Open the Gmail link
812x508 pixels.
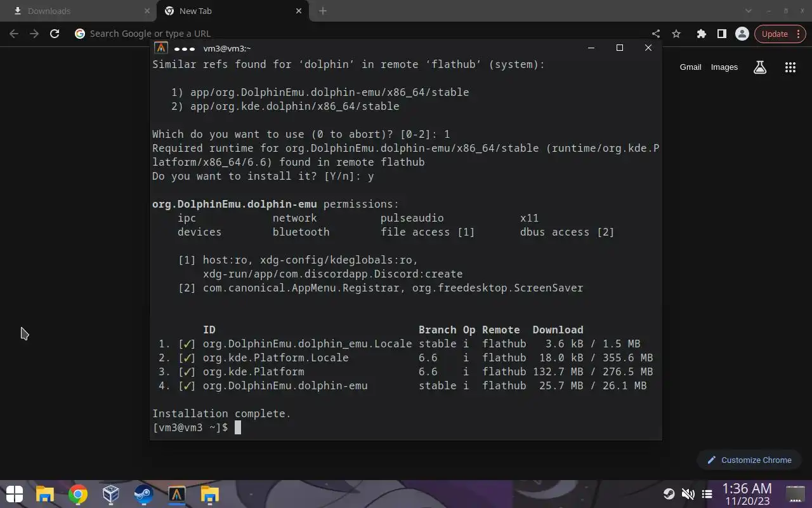[x=690, y=67]
